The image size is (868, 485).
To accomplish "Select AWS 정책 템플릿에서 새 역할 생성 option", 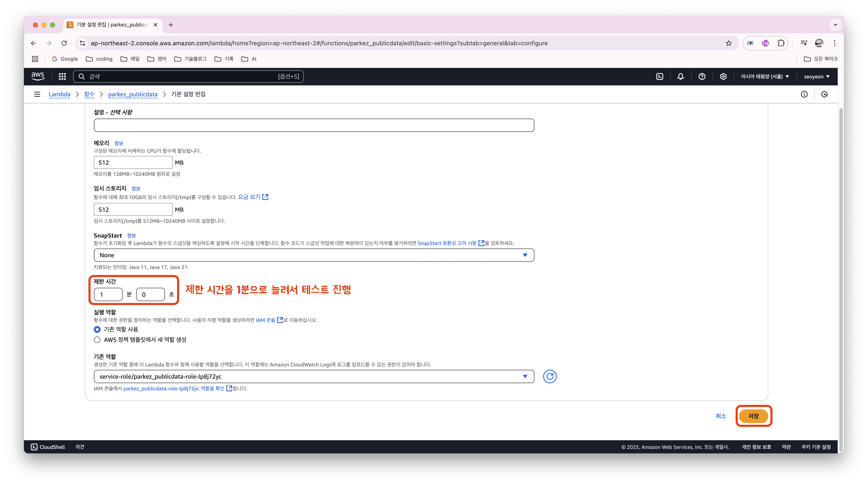I will tap(97, 340).
